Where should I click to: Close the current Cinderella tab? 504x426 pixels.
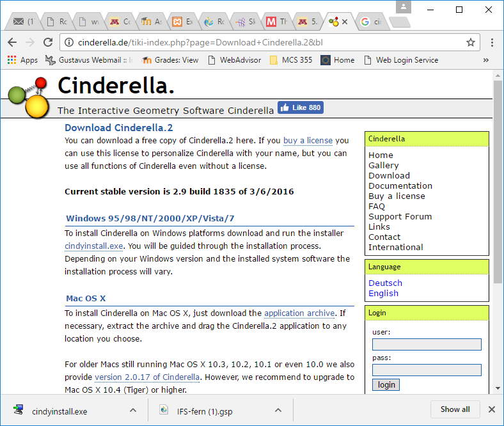tap(345, 22)
